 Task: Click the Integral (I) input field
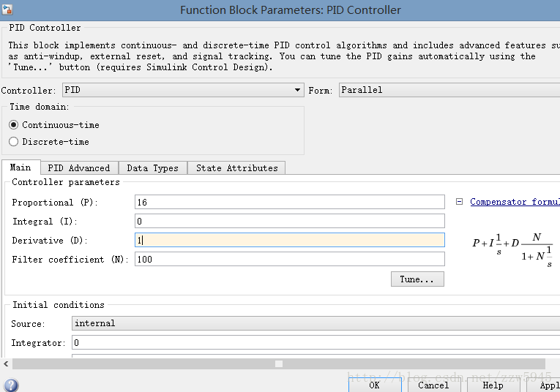click(290, 221)
